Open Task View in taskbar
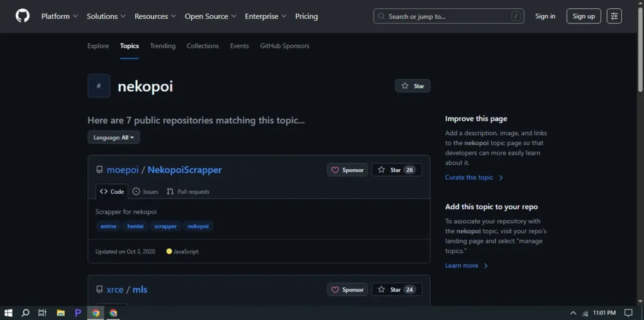 42,312
